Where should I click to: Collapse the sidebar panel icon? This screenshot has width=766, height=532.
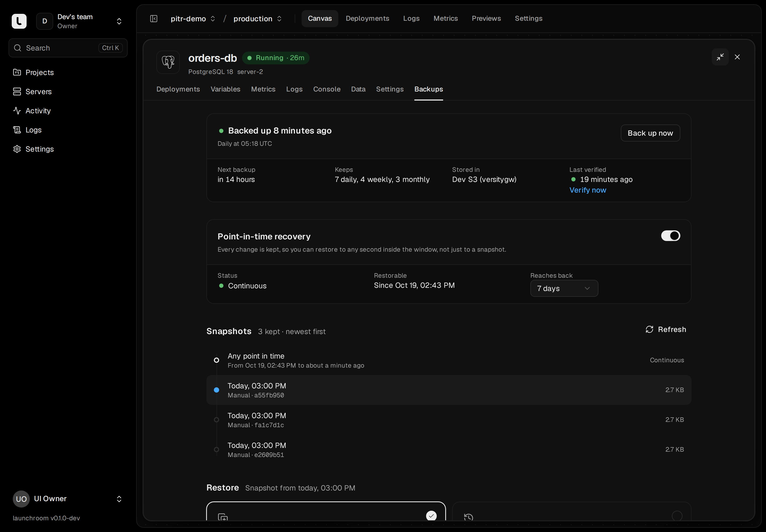154,19
